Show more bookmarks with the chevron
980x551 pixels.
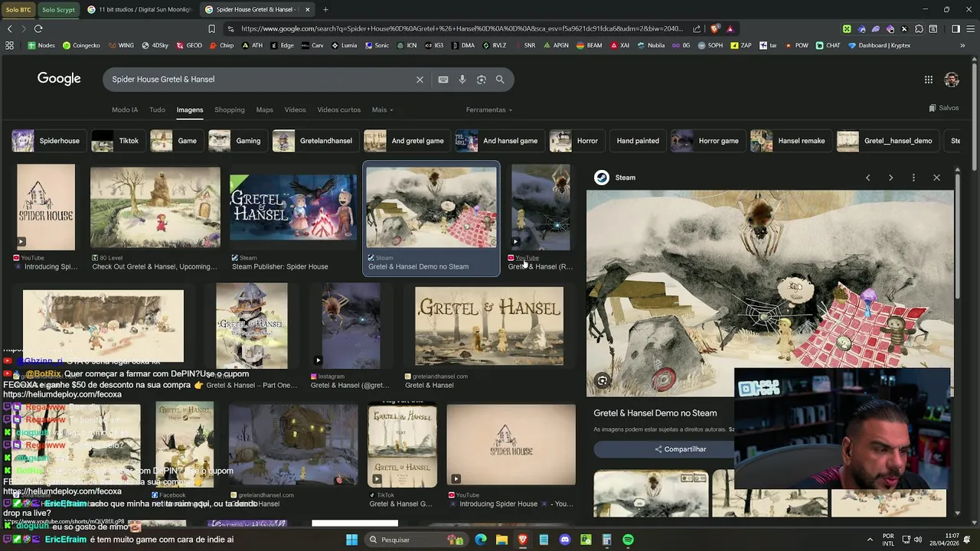pyautogui.click(x=962, y=45)
